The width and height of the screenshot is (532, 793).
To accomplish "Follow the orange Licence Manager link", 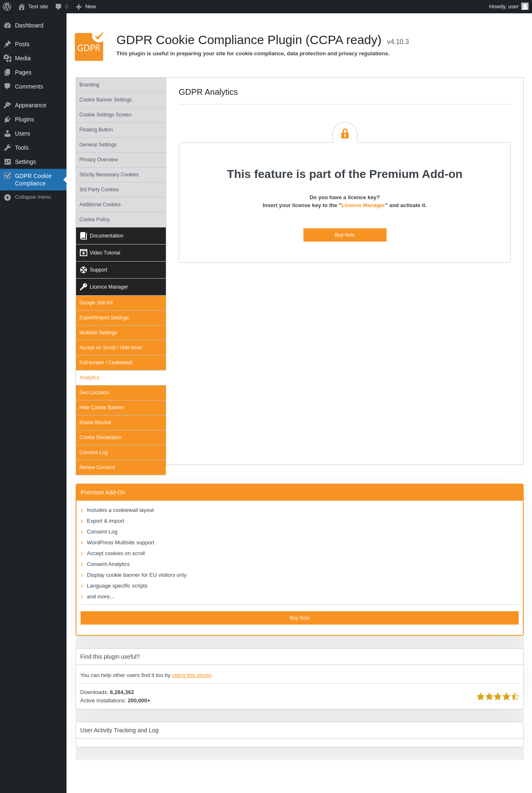I will (363, 205).
